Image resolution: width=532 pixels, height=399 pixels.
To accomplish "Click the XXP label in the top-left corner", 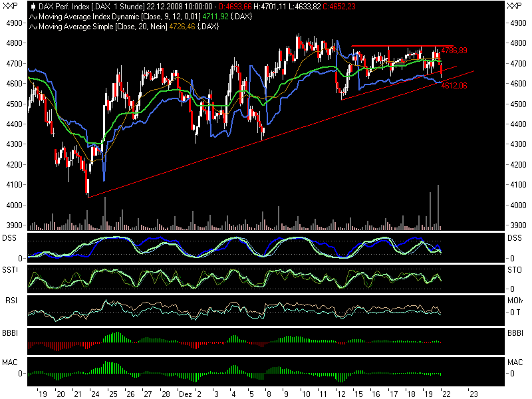I will point(9,5).
